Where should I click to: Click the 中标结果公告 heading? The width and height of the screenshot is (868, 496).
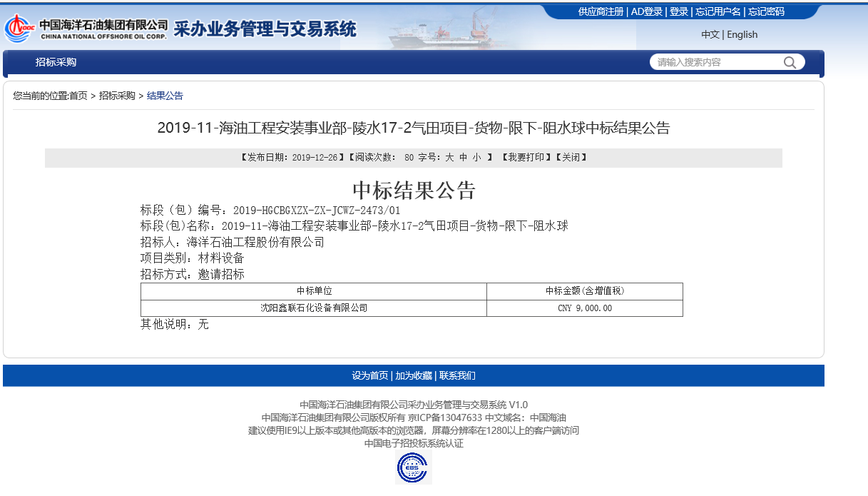(x=414, y=191)
